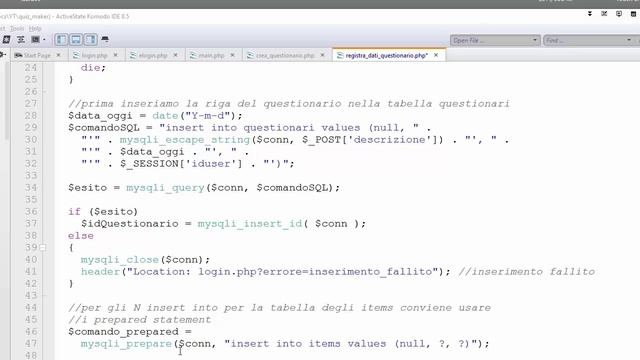Screen dimensions: 640x360
Task: Click the 'die;' statement on line 24
Action: click(93, 68)
